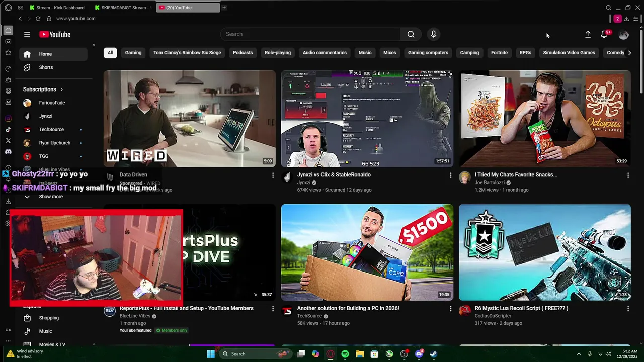Open Joe Bartolozzi snacks video thumbnail
This screenshot has width=644, height=362.
[x=545, y=119]
